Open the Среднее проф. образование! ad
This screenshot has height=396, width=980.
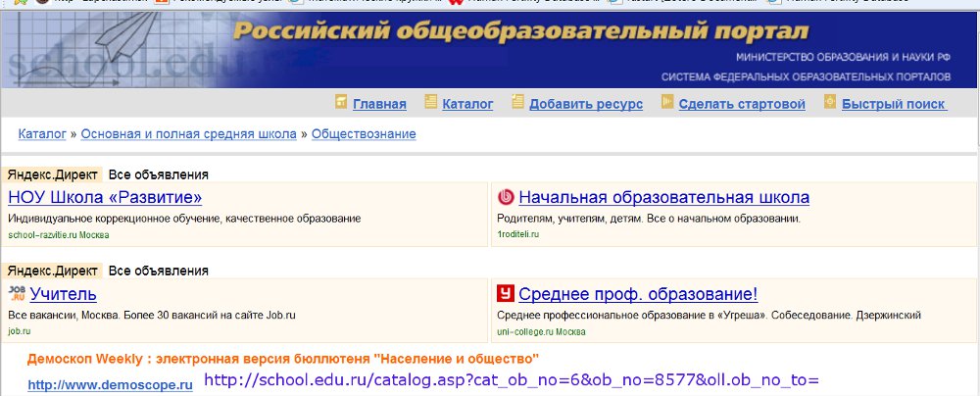[x=638, y=294]
